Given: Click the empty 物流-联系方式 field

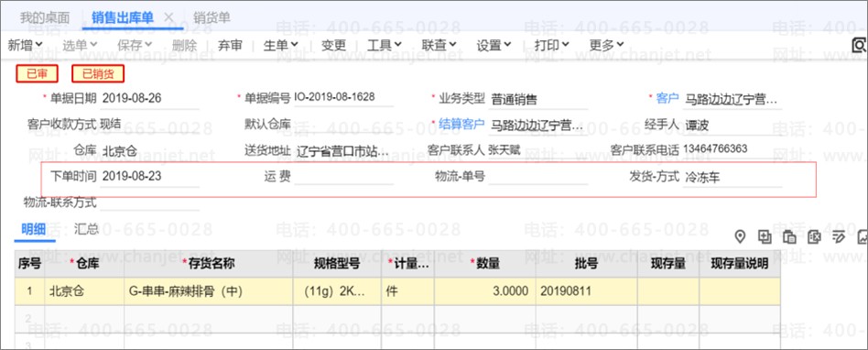Looking at the screenshot, I should (149, 202).
